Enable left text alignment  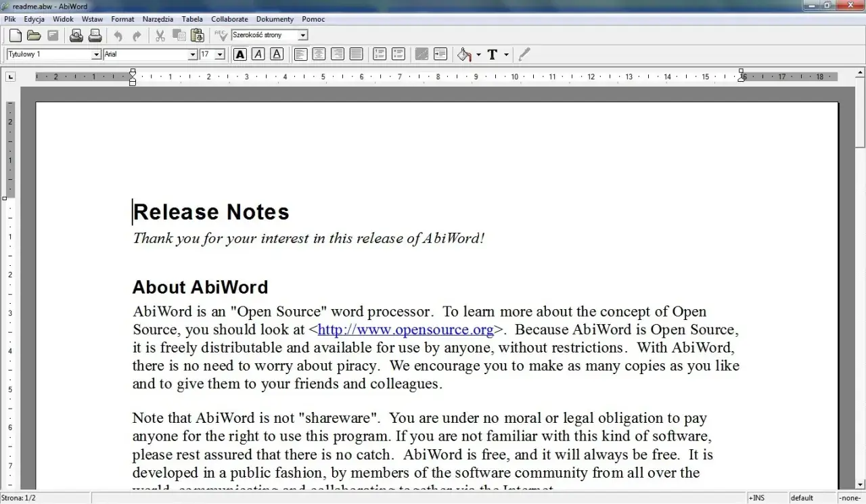[300, 54]
